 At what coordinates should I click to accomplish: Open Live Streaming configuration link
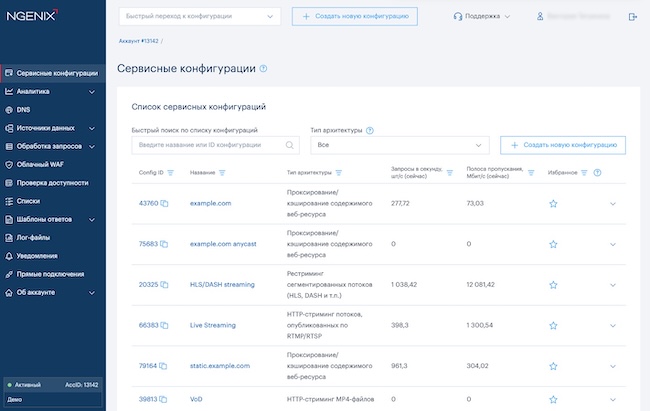pyautogui.click(x=213, y=326)
